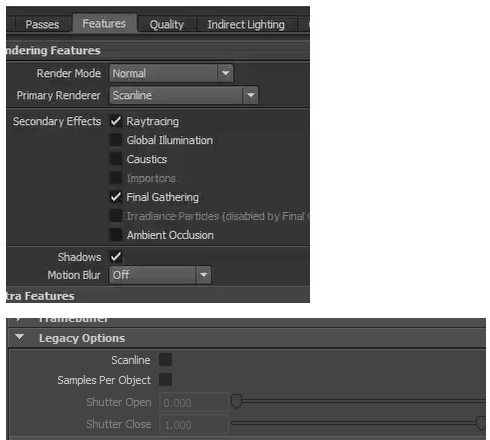The image size is (490, 440).
Task: Click the Shutter Close label
Action: 119,424
